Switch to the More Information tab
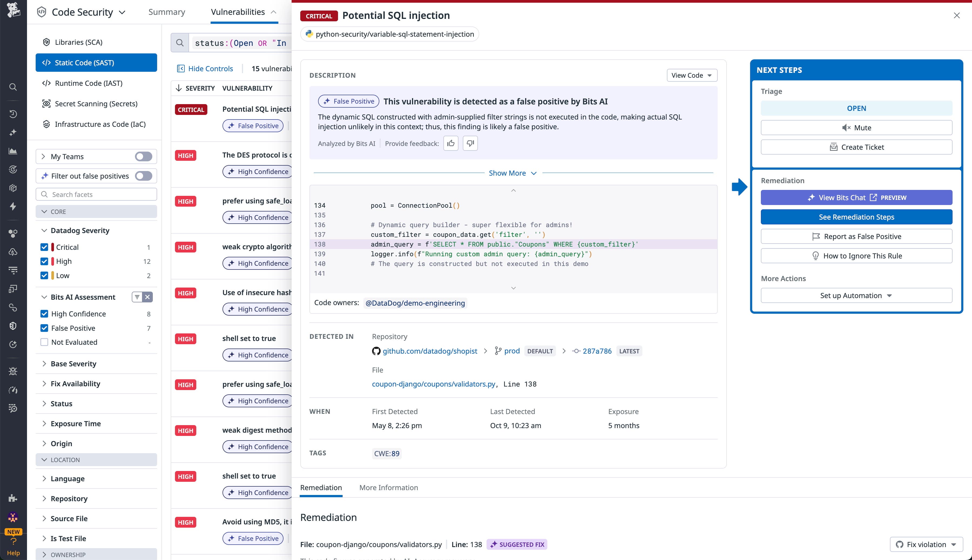 (389, 487)
